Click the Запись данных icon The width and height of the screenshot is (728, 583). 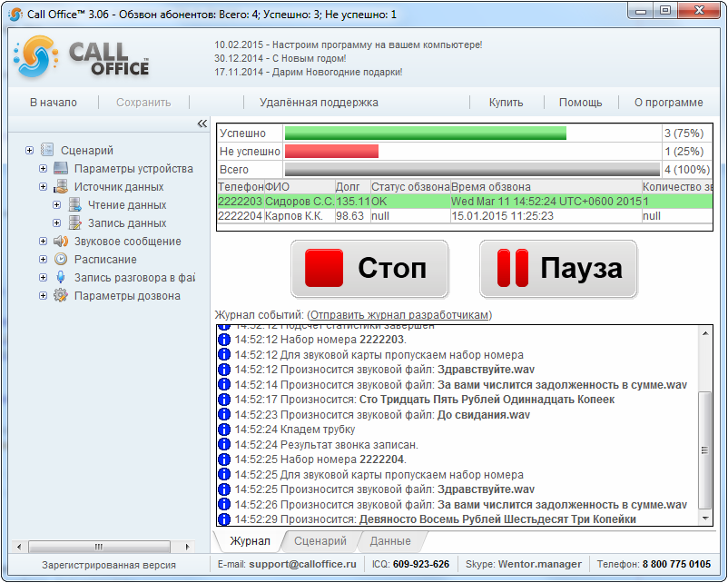pos(74,222)
